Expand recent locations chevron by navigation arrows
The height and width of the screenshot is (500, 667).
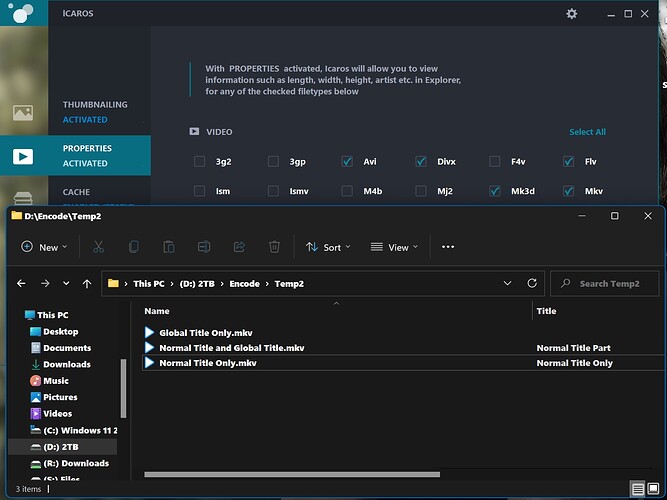click(66, 283)
